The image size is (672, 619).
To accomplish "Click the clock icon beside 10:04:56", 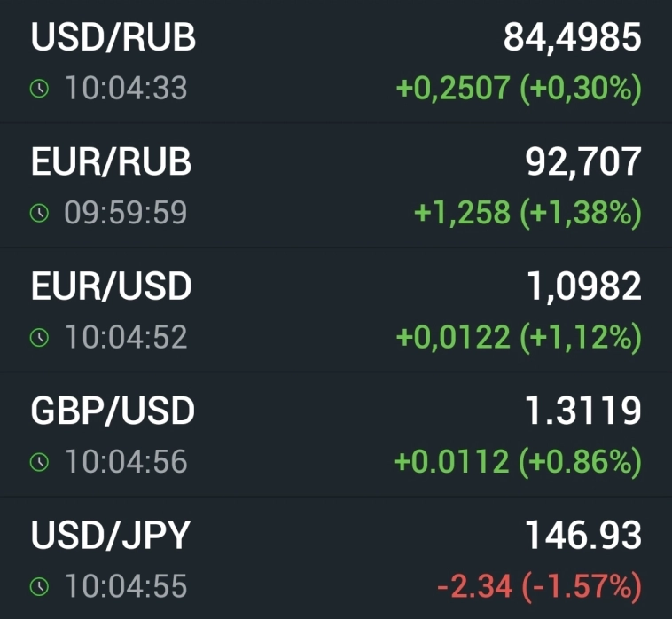I will pyautogui.click(x=38, y=462).
